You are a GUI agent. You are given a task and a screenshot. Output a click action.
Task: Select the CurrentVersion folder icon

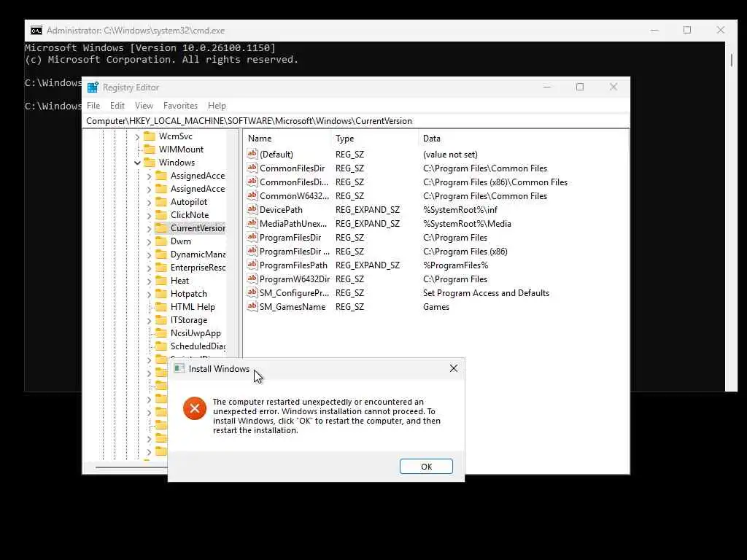[x=161, y=228]
